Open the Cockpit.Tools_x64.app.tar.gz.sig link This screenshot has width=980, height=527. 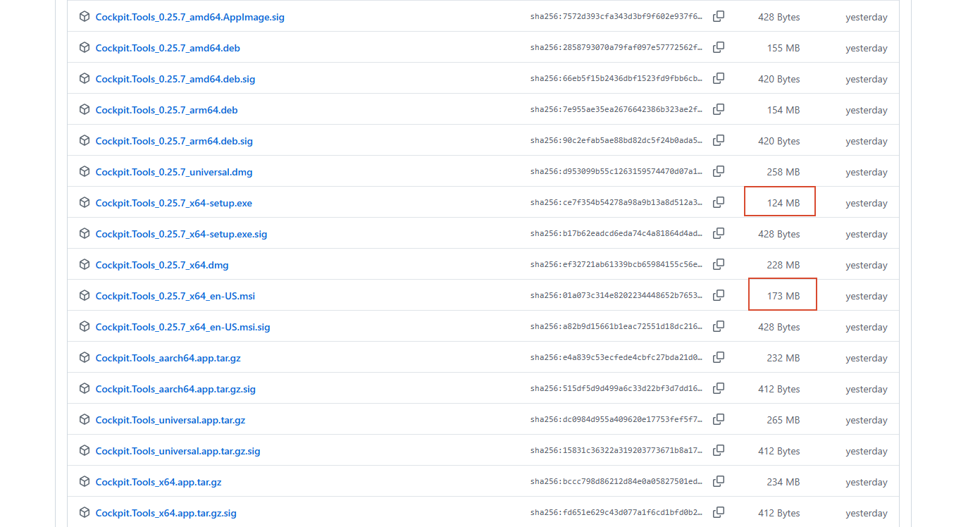tap(166, 513)
